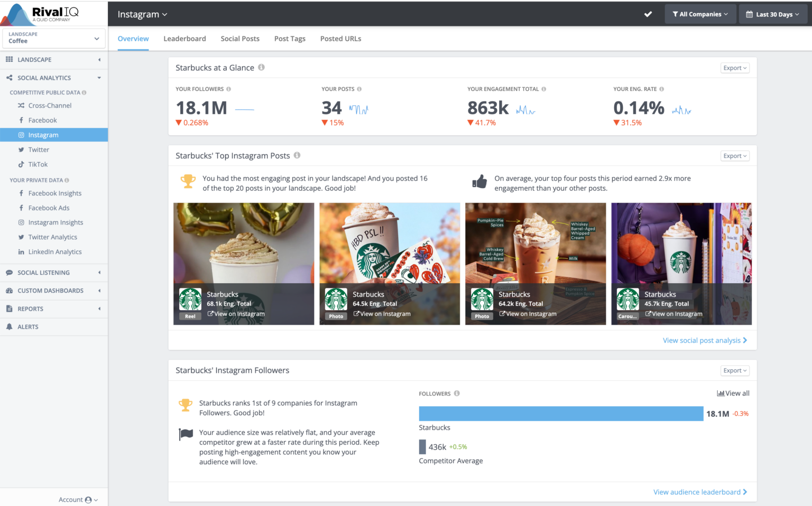Click the 68.1k engagement Reel thumbnail
The width and height of the screenshot is (812, 506).
[244, 254]
